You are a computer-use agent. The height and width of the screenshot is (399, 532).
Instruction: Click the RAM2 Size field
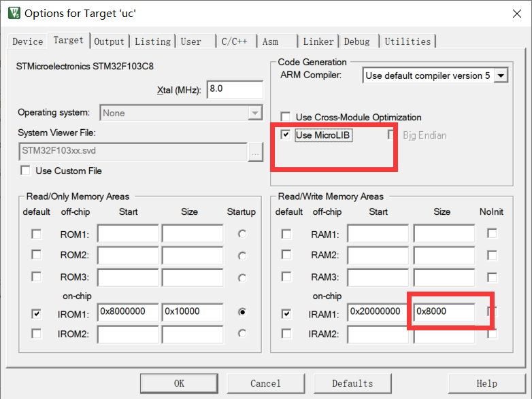[x=444, y=255]
